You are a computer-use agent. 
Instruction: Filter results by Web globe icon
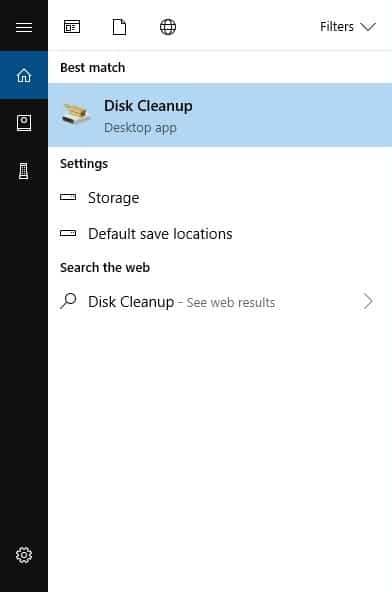(x=168, y=27)
